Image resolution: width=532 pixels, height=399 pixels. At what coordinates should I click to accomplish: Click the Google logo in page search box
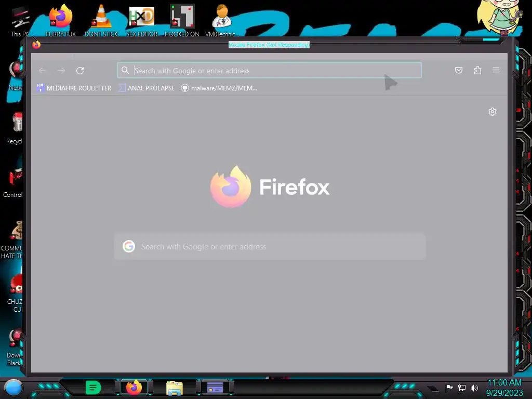pos(129,246)
